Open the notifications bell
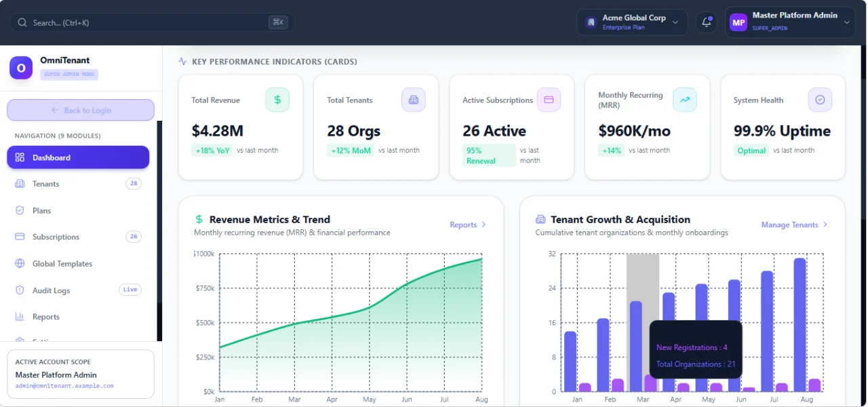Image resolution: width=868 pixels, height=407 pixels. pos(706,22)
